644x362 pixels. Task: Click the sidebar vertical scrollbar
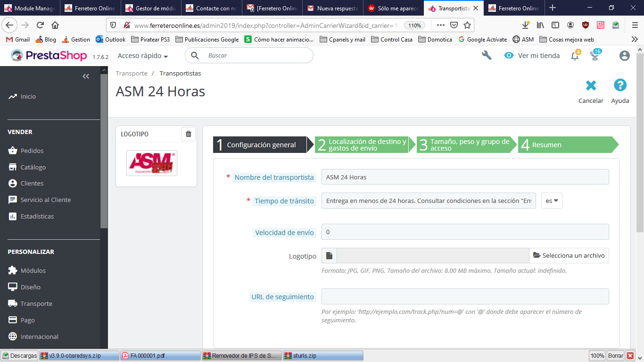(x=104, y=151)
